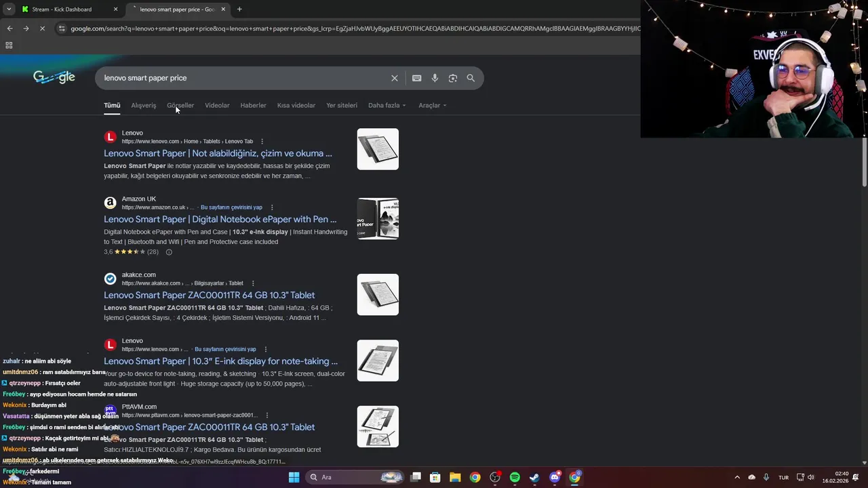Open Microsoft Store from the taskbar

tap(435, 477)
